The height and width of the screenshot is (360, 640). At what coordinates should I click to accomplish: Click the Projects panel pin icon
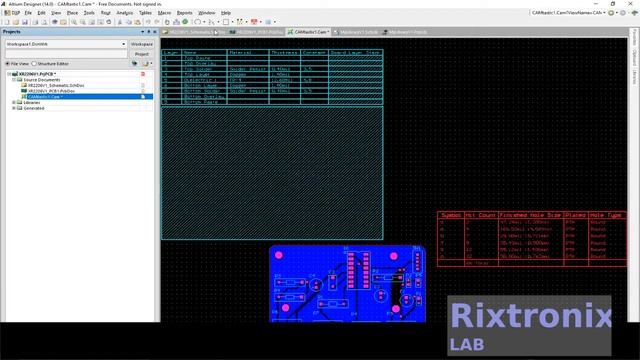pyautogui.click(x=149, y=32)
